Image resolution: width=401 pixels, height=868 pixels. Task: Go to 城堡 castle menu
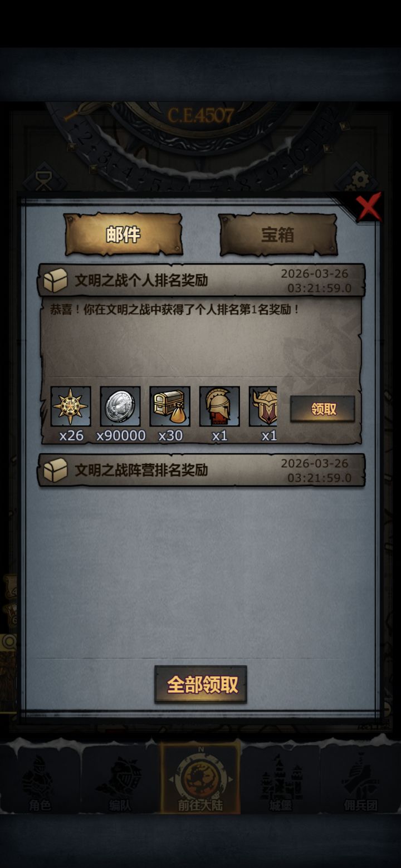point(281,780)
